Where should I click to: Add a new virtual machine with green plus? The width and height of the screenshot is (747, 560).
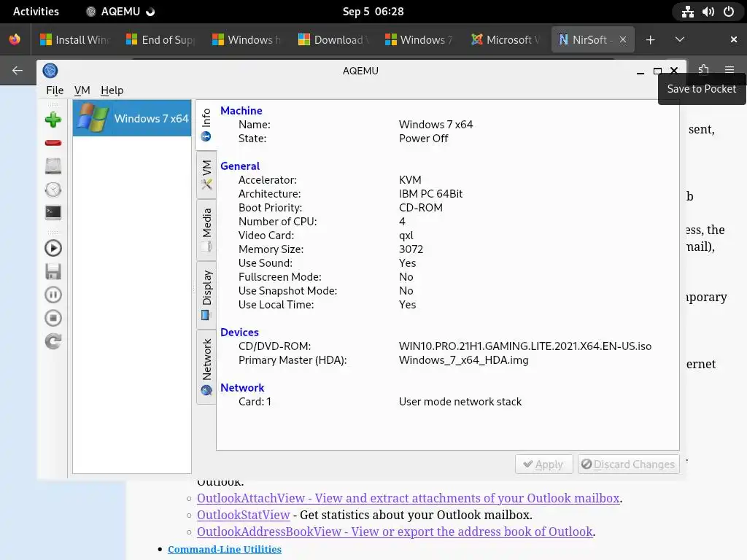[53, 120]
